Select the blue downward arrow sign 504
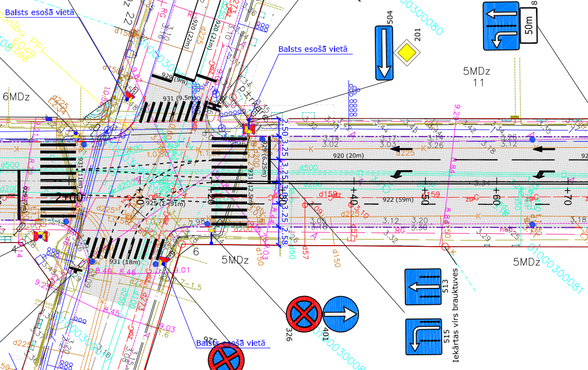Viewport: 588px width, 370px height. click(385, 54)
